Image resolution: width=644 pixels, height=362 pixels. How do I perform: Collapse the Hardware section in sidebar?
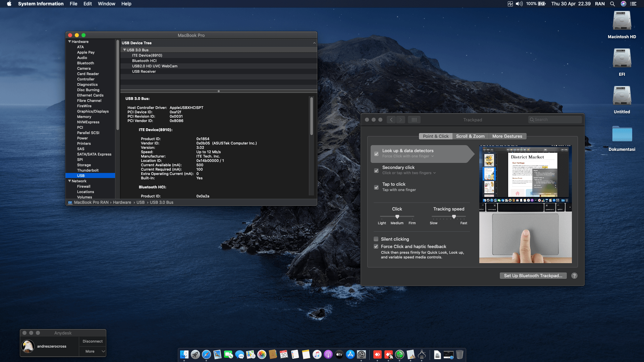69,42
